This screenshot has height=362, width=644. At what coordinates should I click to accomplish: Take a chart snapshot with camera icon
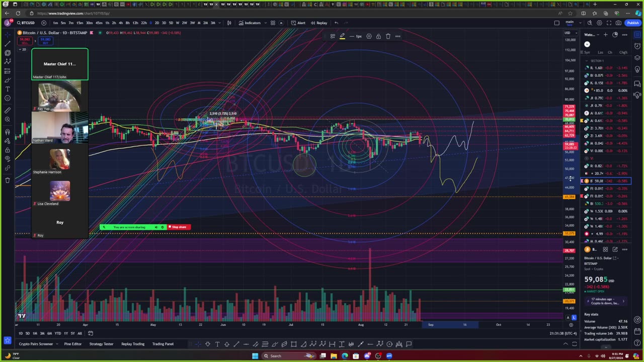(618, 23)
